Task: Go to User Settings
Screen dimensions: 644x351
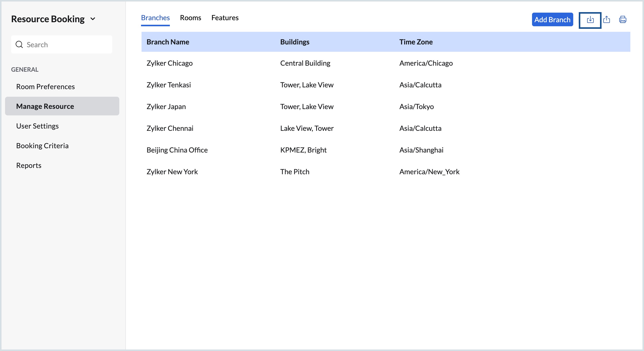Action: [37, 126]
